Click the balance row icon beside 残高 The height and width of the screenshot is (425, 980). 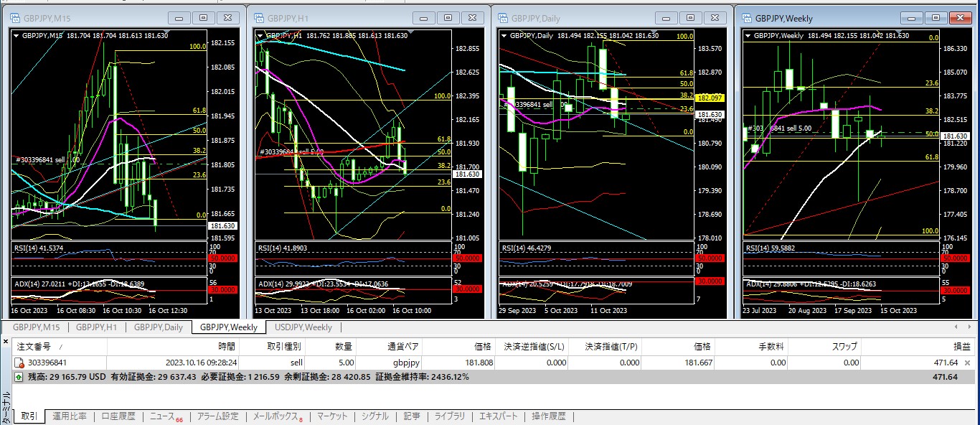coord(19,377)
